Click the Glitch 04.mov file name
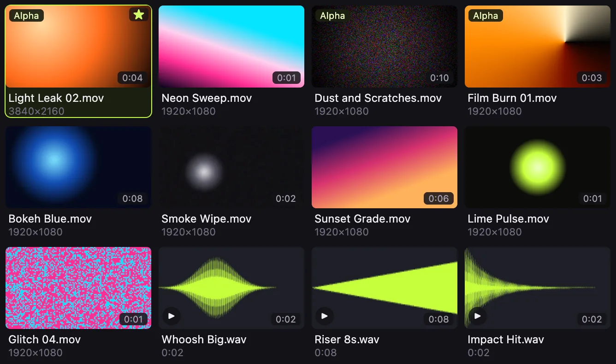Viewport: 616px width, 364px height. [x=45, y=340]
